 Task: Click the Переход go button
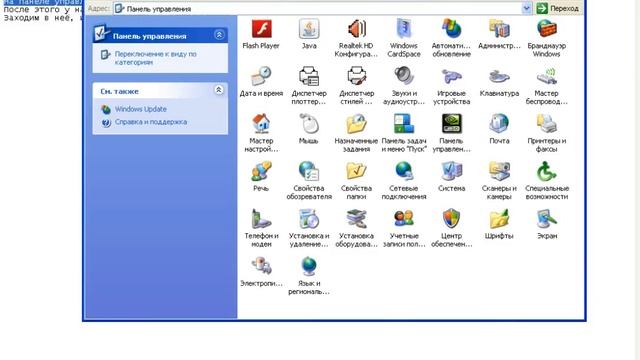click(x=558, y=8)
